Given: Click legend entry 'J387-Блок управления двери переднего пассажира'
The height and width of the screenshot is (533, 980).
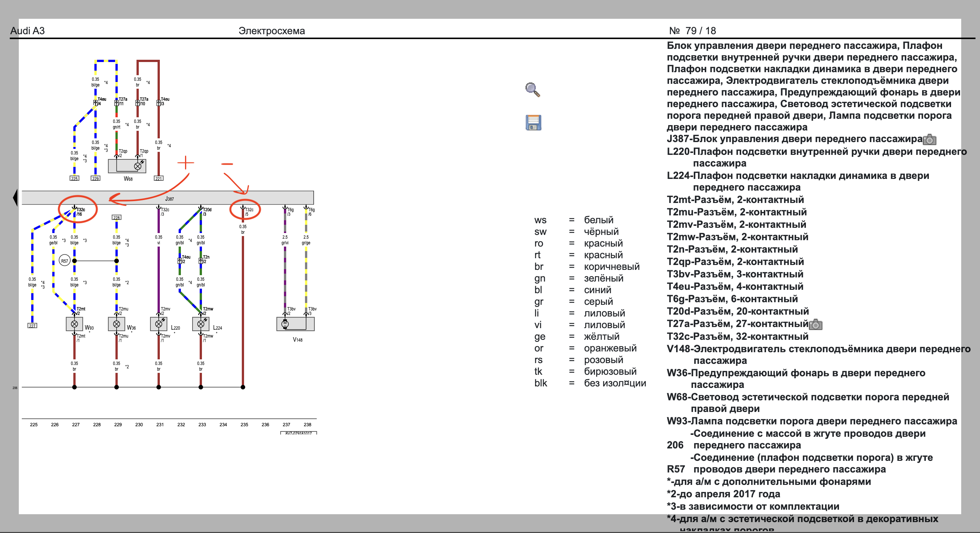Looking at the screenshot, I should (x=795, y=139).
